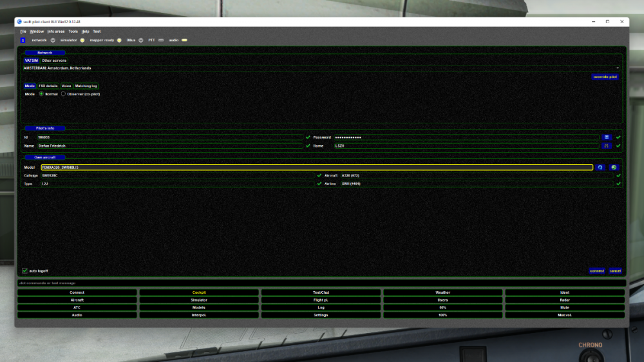The width and height of the screenshot is (644, 362).
Task: Open the Text/Chat area
Action: [x=321, y=292]
